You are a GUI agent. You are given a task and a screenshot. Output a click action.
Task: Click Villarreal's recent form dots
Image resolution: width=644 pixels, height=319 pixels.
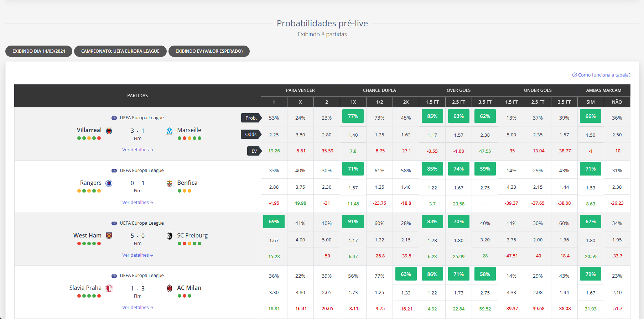pos(89,138)
